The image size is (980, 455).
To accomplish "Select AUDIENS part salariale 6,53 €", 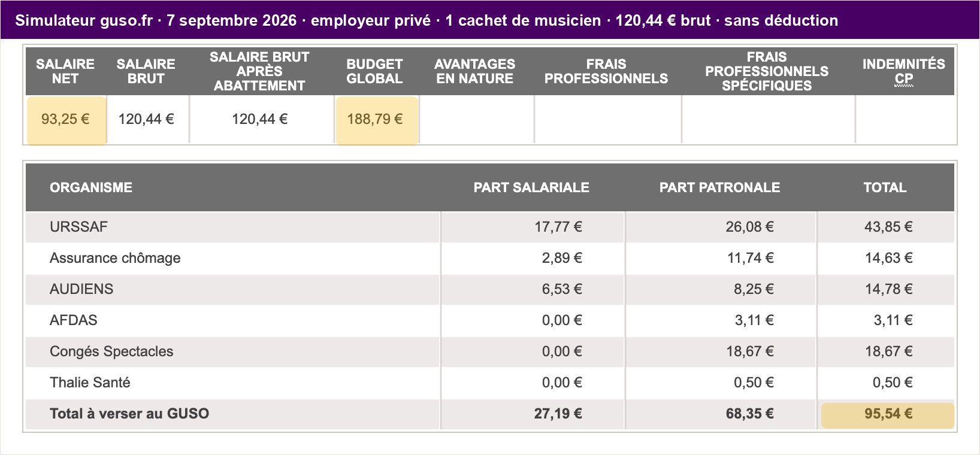I will tap(562, 289).
